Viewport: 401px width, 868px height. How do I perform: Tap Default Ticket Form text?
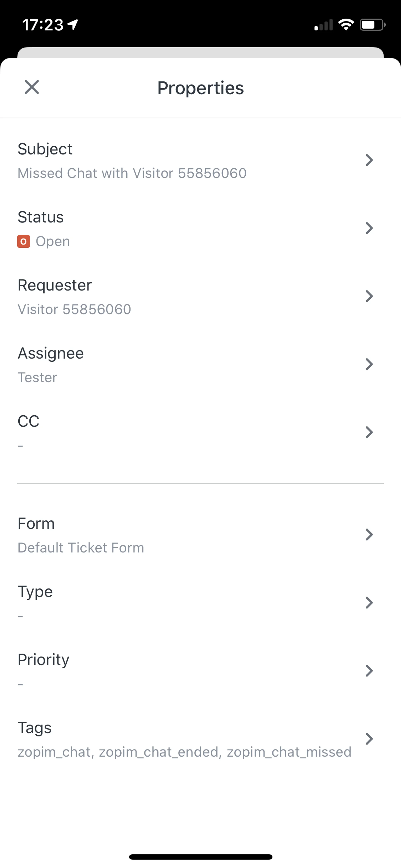(x=81, y=547)
